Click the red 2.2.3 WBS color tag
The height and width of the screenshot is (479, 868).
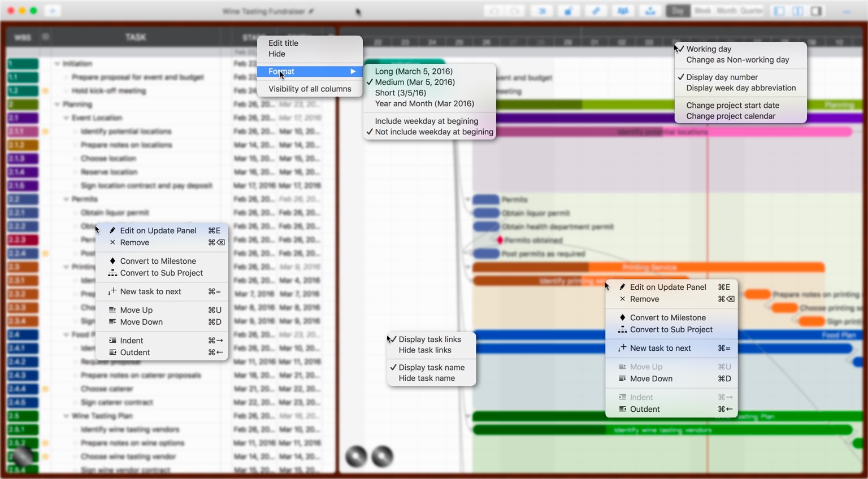click(23, 240)
